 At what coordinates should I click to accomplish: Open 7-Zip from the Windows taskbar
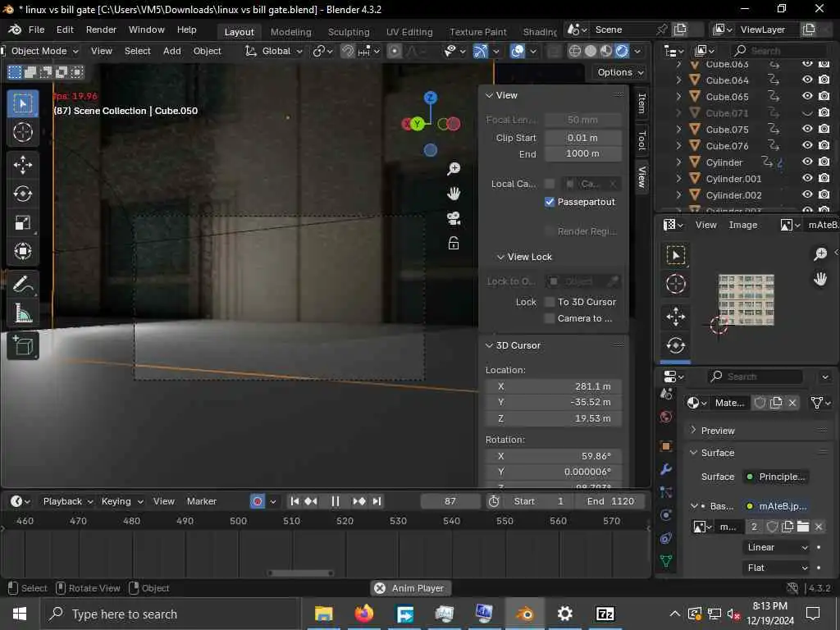605,614
